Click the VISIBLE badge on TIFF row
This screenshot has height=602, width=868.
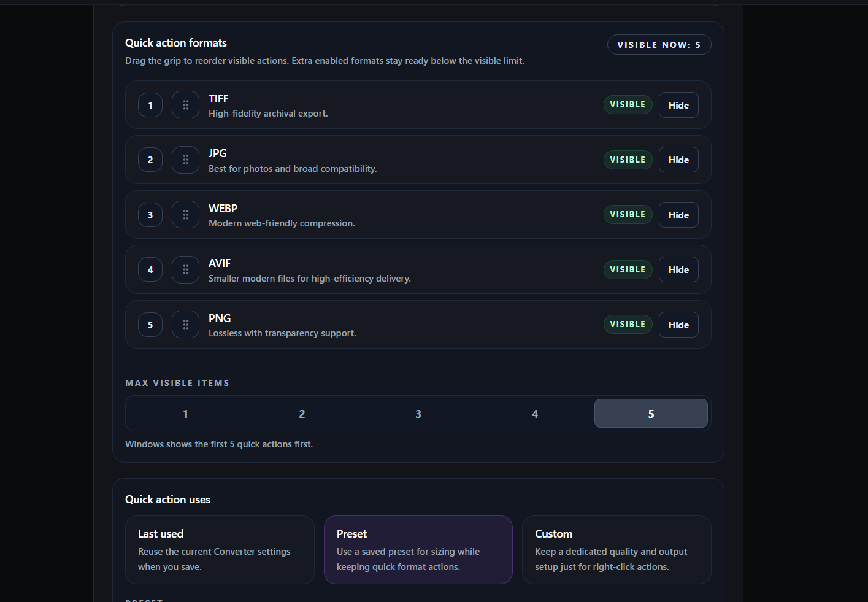(x=628, y=105)
